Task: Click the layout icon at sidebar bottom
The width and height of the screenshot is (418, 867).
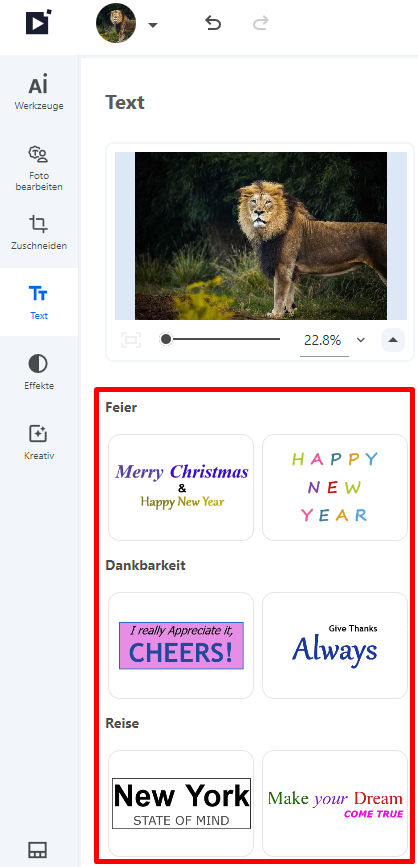Action: [x=38, y=849]
